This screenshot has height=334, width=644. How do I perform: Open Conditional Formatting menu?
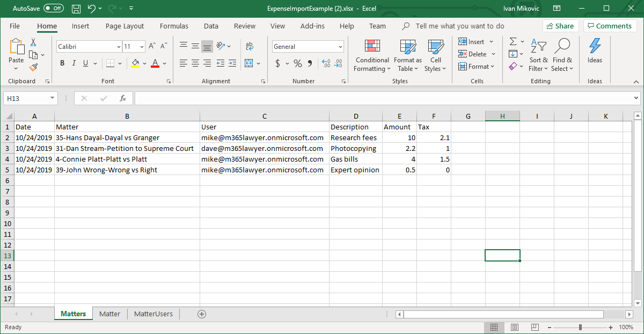pyautogui.click(x=372, y=55)
